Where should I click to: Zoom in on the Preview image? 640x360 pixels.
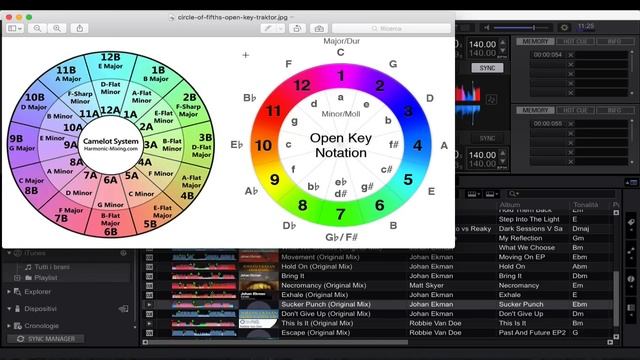pyautogui.click(x=57, y=28)
